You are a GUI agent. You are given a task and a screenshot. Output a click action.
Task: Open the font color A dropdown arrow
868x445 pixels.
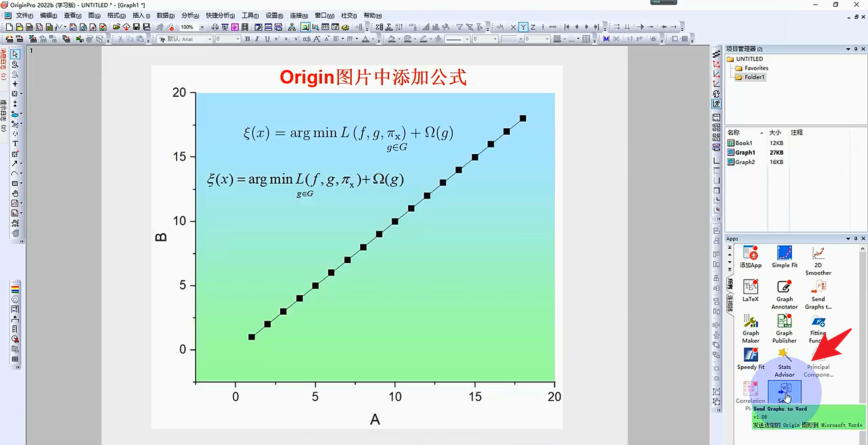point(373,39)
